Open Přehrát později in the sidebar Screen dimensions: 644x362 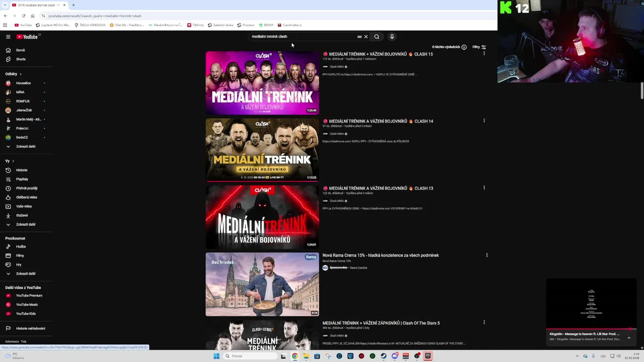[x=26, y=188]
